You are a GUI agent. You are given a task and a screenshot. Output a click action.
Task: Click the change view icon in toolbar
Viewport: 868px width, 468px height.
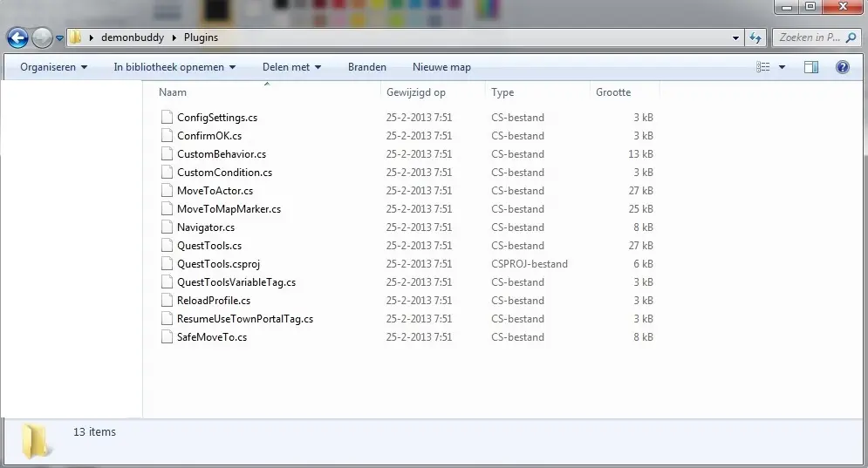pos(763,67)
